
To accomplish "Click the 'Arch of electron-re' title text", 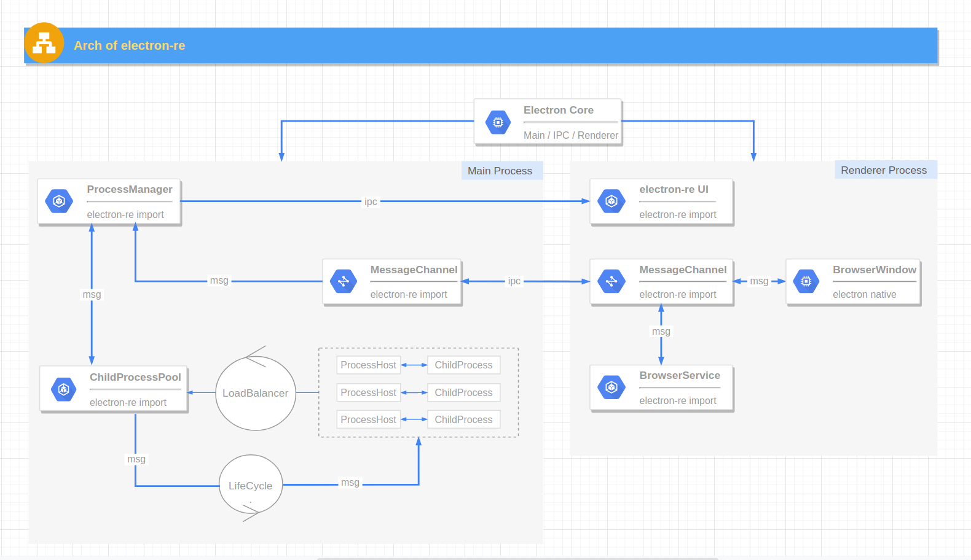I will tap(129, 45).
